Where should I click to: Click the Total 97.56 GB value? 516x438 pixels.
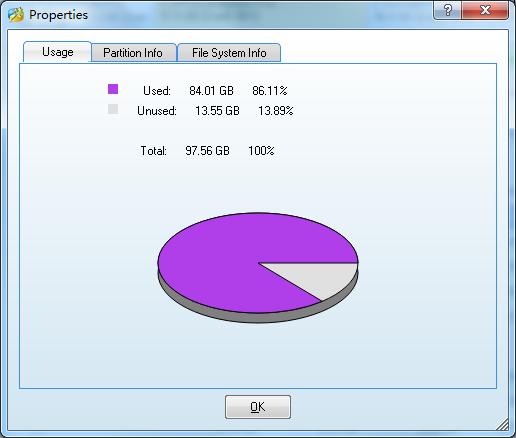[x=207, y=151]
